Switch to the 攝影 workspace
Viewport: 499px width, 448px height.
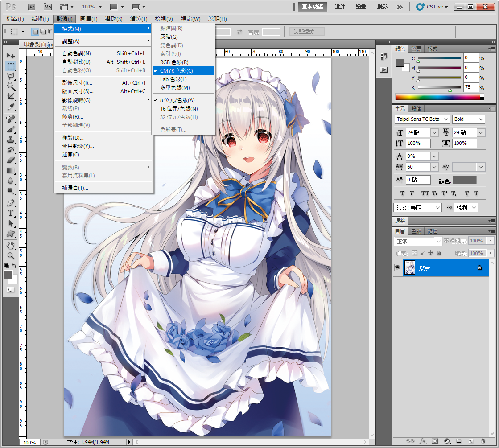[x=382, y=7]
